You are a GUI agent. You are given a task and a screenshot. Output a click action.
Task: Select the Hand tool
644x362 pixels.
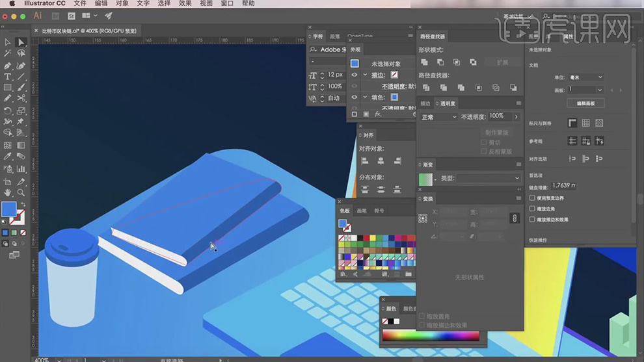7,192
